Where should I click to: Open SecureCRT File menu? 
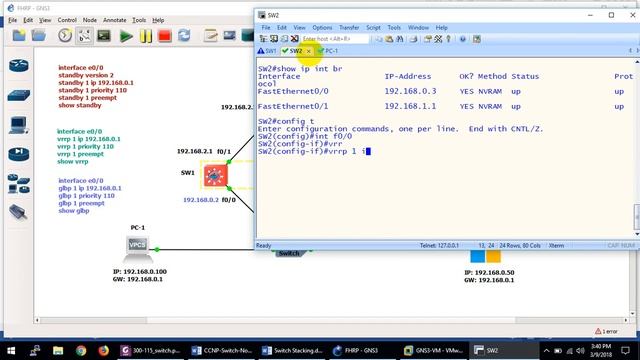tap(266, 28)
